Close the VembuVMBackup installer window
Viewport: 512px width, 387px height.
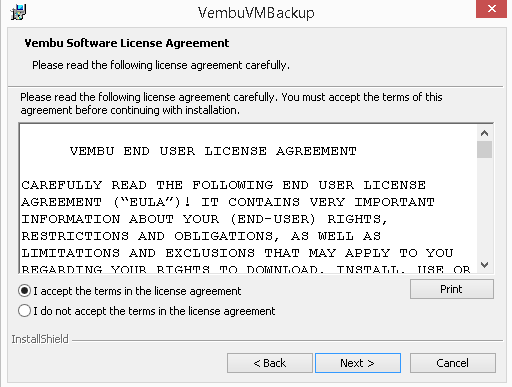(491, 9)
